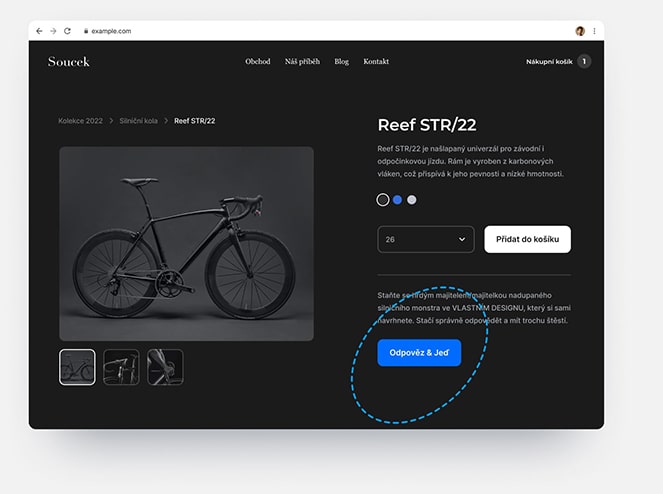Go to Náš příběh page
Viewport: 663px width, 494px height.
[302, 61]
